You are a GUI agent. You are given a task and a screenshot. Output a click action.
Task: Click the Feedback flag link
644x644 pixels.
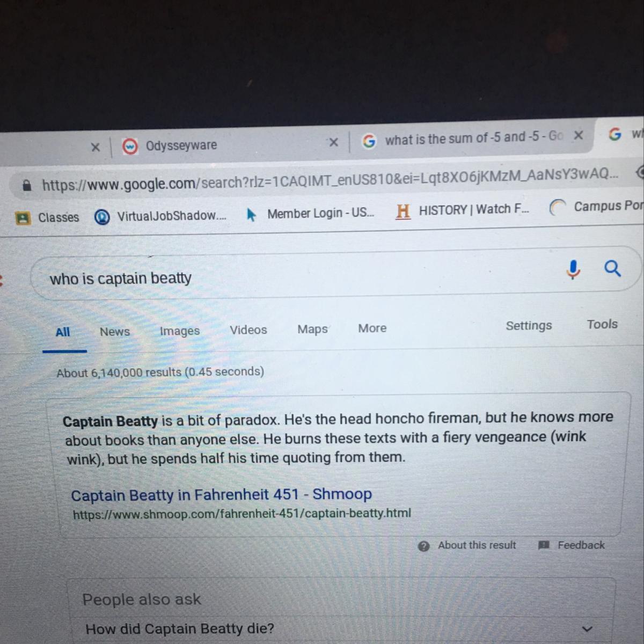(x=571, y=545)
